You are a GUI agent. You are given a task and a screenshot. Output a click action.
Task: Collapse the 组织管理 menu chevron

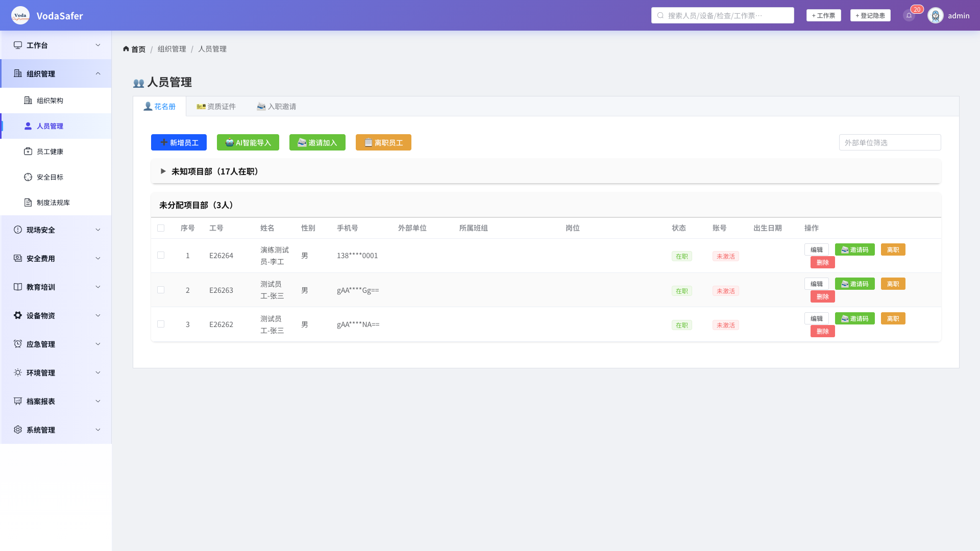tap(98, 73)
